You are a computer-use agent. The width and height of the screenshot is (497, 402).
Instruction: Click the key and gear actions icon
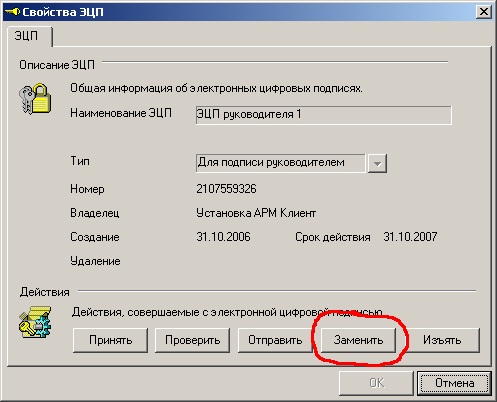point(35,322)
